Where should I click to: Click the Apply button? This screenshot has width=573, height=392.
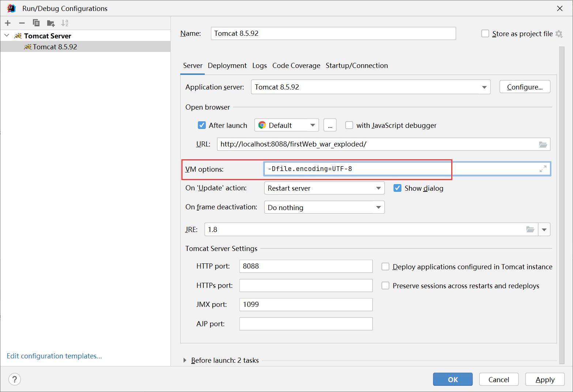coord(545,379)
